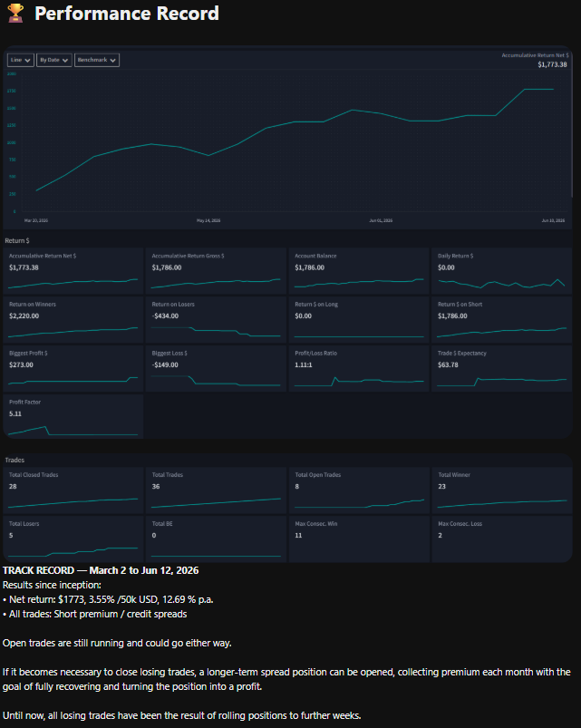Image resolution: width=581 pixels, height=728 pixels.
Task: Select the Max Consec. Loss card
Action: click(x=501, y=539)
